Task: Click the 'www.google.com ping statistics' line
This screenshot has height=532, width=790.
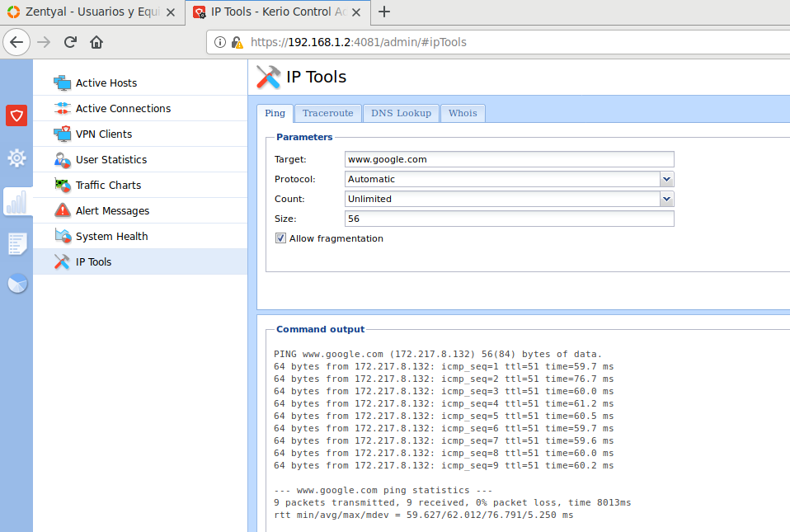Action: click(x=383, y=490)
